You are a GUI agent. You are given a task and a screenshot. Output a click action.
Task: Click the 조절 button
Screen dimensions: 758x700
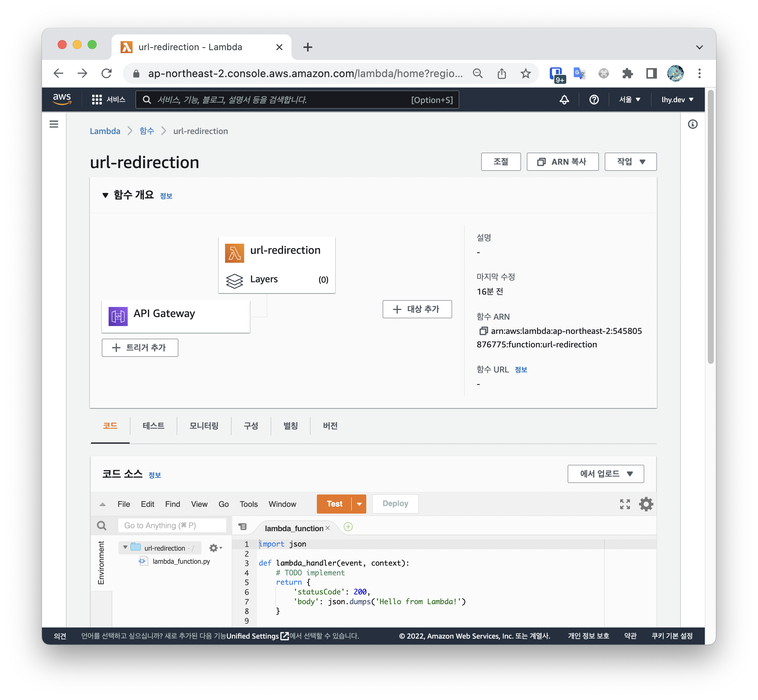(x=501, y=162)
